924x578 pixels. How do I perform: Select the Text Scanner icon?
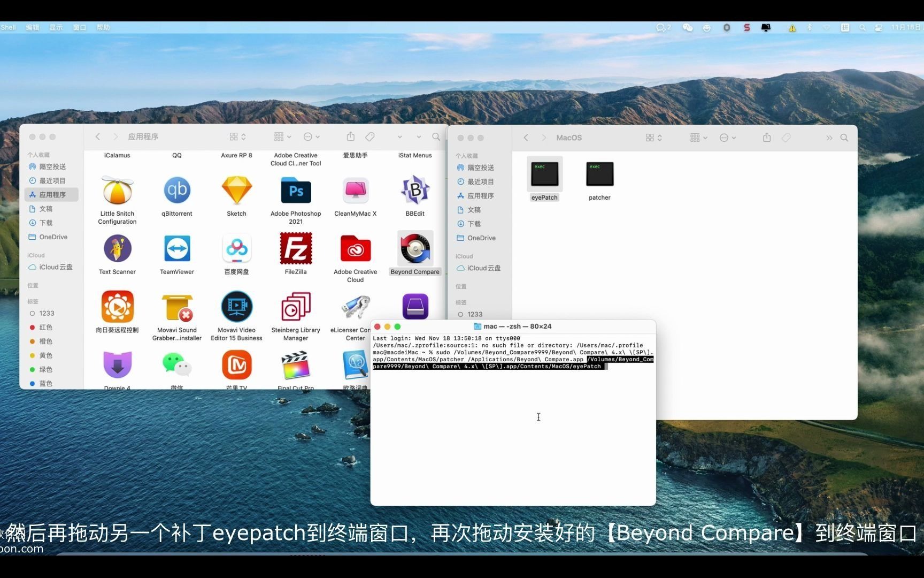[117, 249]
